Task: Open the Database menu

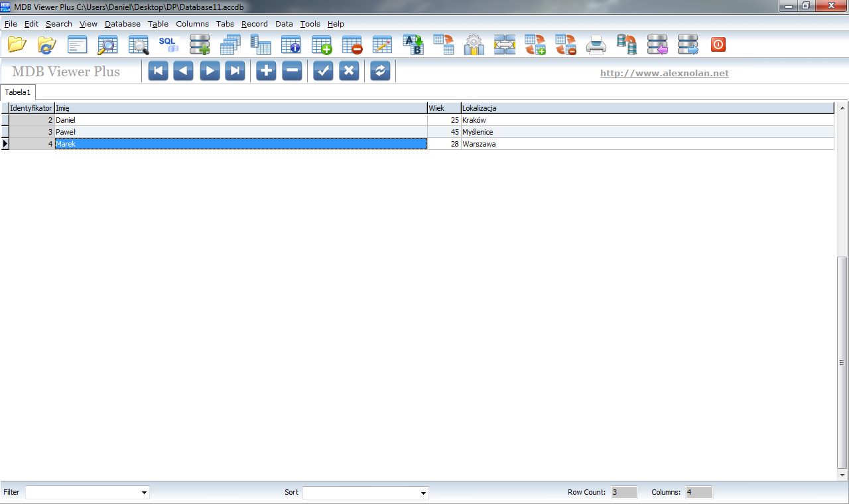Action: 122,24
